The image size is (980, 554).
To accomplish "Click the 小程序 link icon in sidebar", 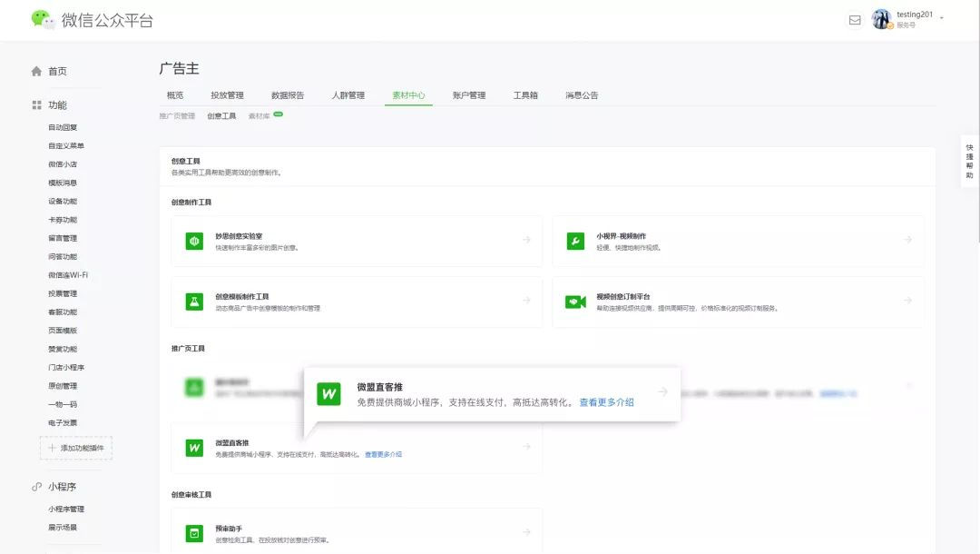I will [37, 487].
